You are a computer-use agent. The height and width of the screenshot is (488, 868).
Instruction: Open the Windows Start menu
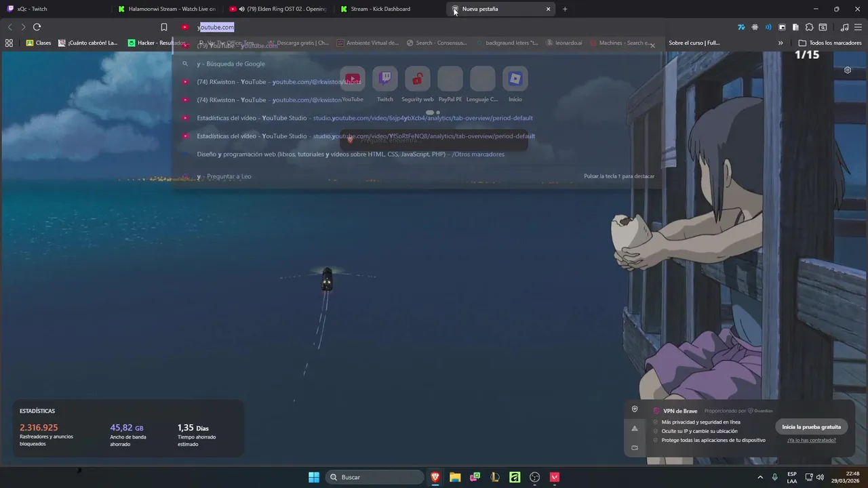(314, 477)
